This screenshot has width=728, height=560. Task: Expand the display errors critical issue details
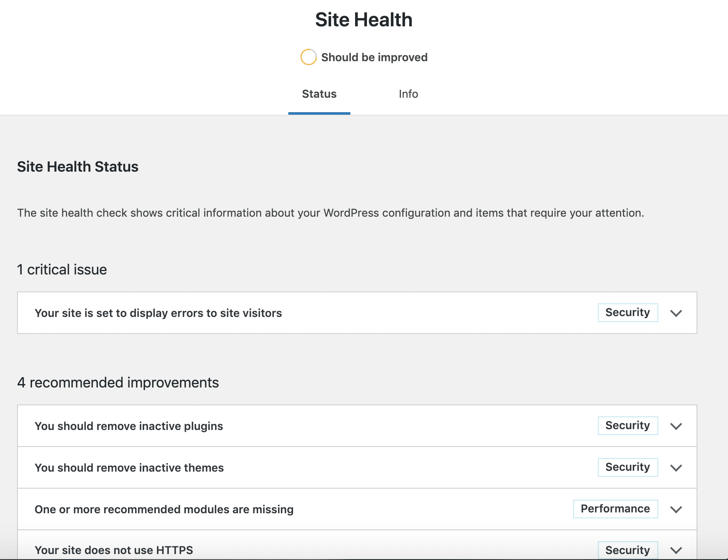pos(676,313)
